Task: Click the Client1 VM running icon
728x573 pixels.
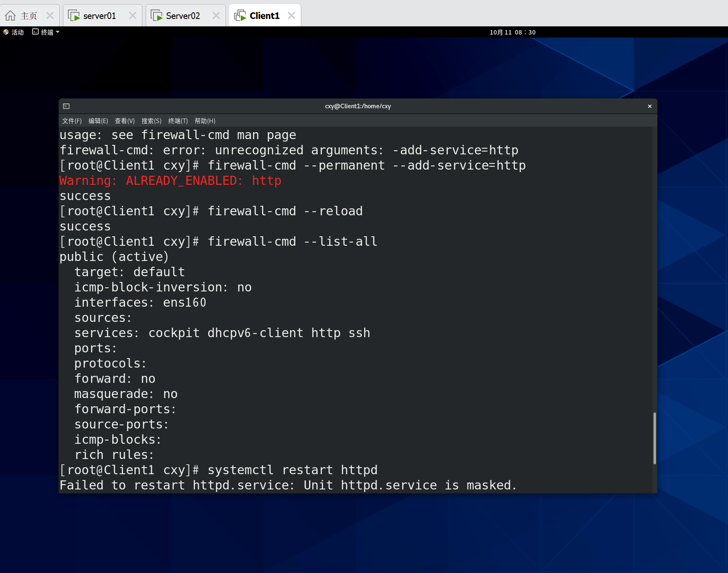Action: point(240,16)
